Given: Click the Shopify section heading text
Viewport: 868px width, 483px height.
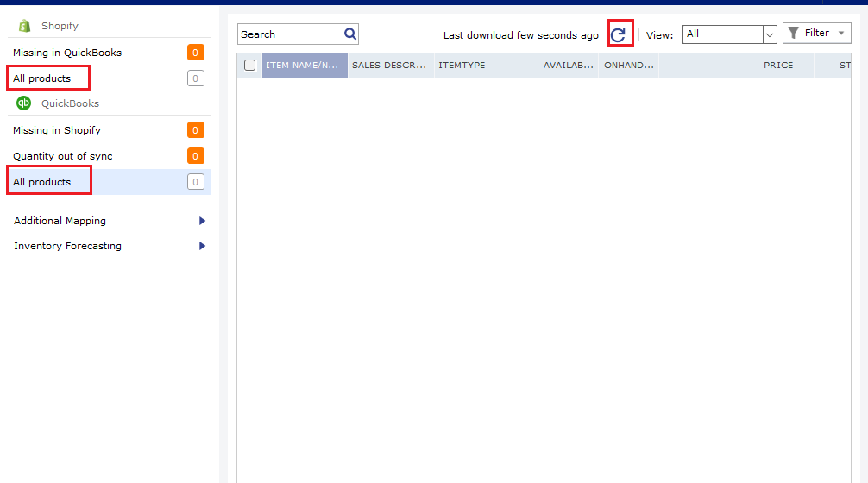Looking at the screenshot, I should (x=60, y=26).
